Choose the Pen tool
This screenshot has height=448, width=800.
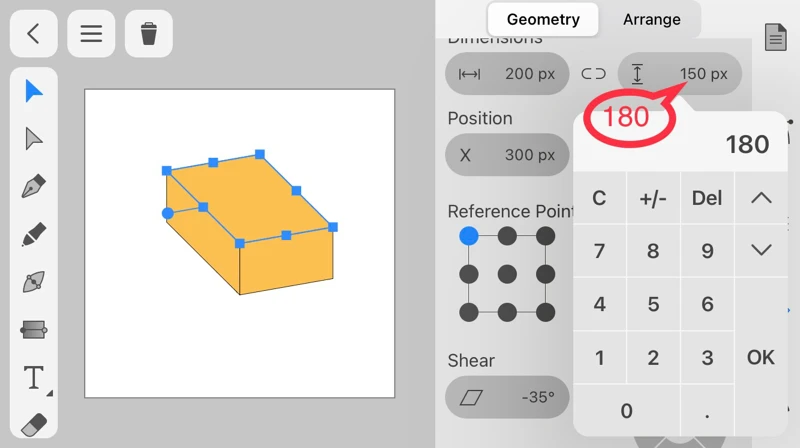pyautogui.click(x=34, y=187)
